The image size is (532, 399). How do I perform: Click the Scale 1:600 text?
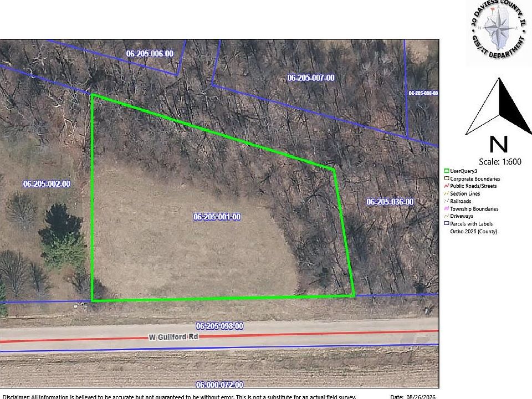[x=500, y=162]
